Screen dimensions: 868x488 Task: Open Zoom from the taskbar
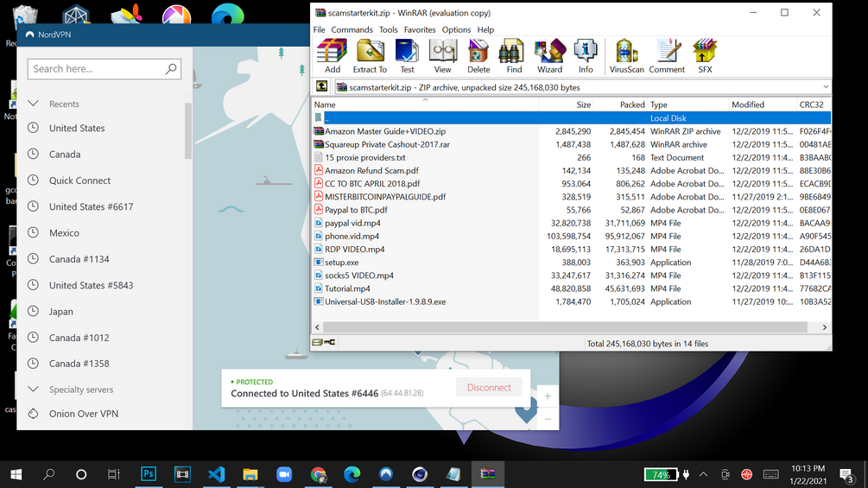(284, 474)
